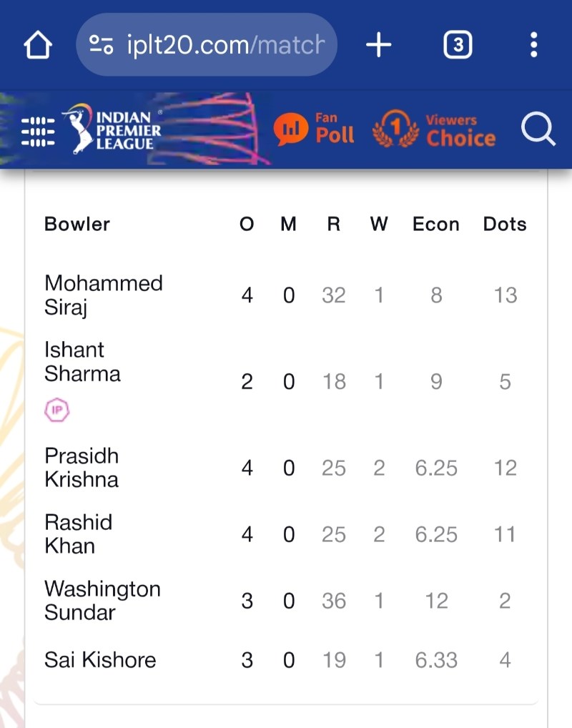Image resolution: width=572 pixels, height=728 pixels.
Task: Select the iplt20.com address bar
Action: click(206, 44)
